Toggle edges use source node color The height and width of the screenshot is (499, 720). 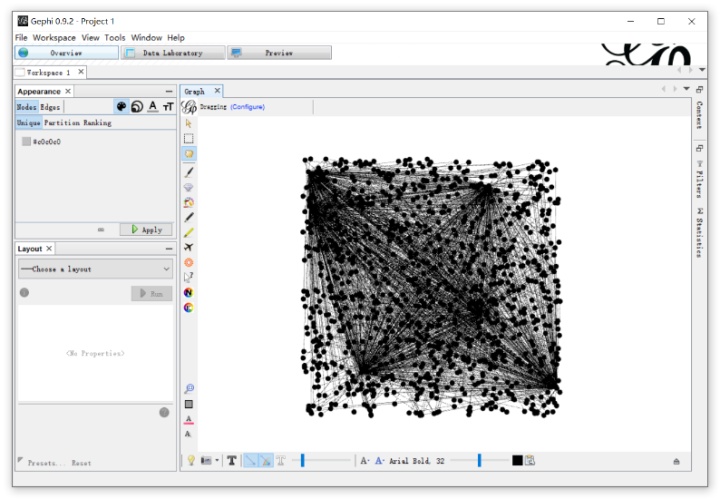265,460
